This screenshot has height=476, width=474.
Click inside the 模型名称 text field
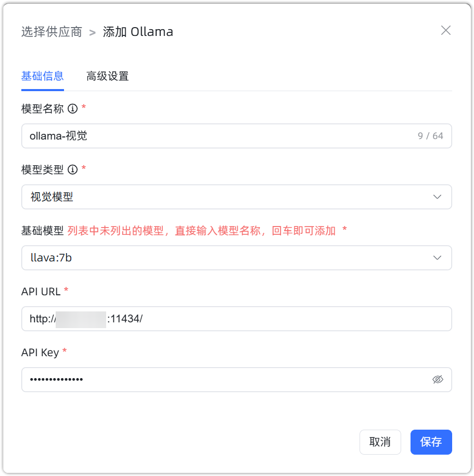point(208,136)
